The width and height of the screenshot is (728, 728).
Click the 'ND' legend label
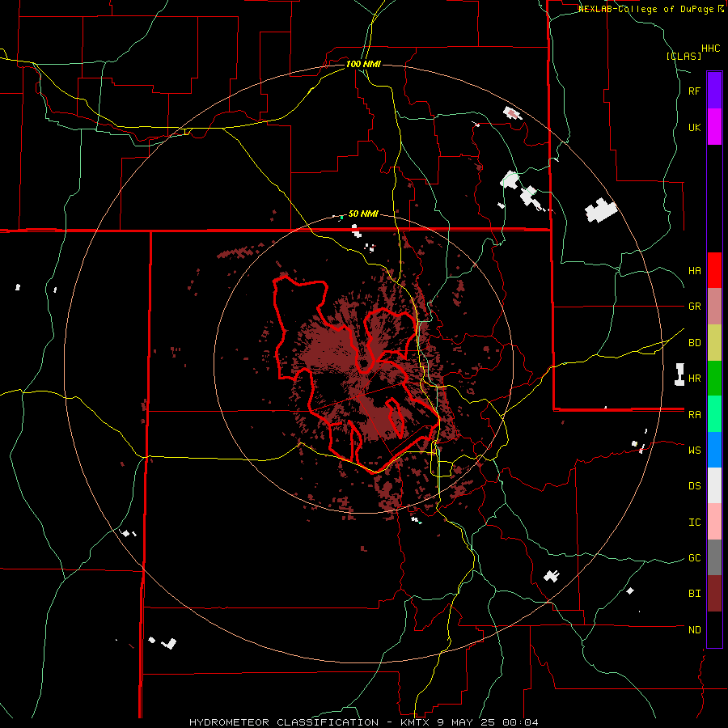tap(694, 629)
